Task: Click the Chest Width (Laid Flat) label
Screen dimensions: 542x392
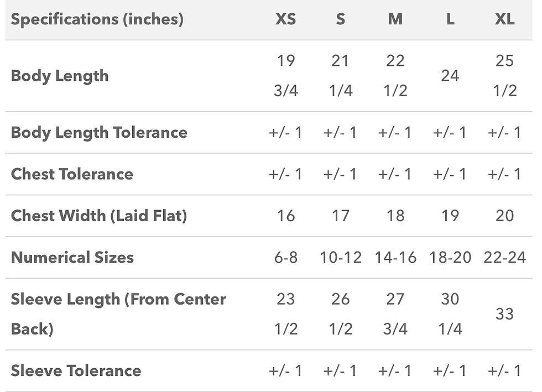Action: coord(99,216)
